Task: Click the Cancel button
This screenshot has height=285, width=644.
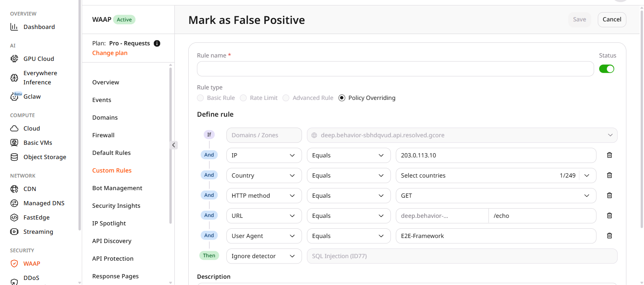Action: click(x=612, y=19)
